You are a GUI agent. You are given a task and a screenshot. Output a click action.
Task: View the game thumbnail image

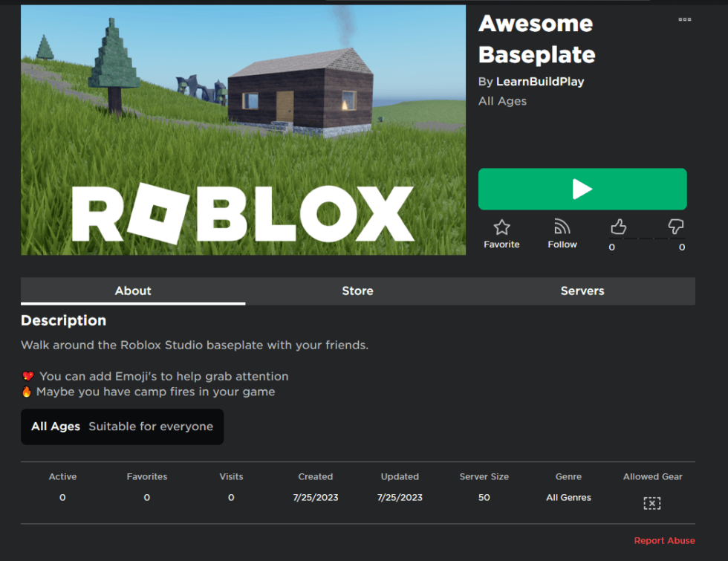point(243,130)
